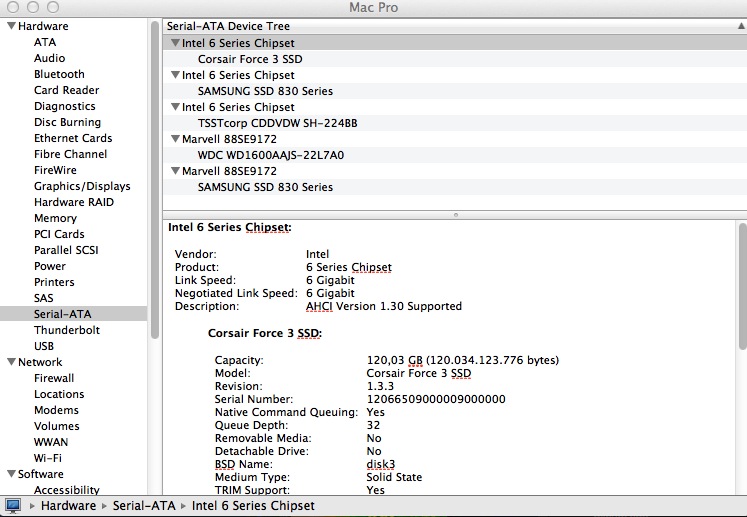Click the serial number 1206650900000900000

click(x=436, y=399)
